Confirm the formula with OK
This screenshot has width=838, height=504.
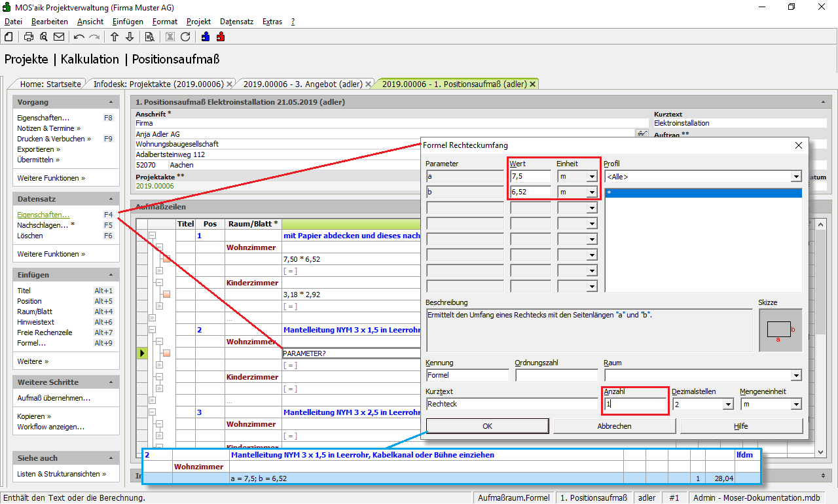[x=487, y=426]
